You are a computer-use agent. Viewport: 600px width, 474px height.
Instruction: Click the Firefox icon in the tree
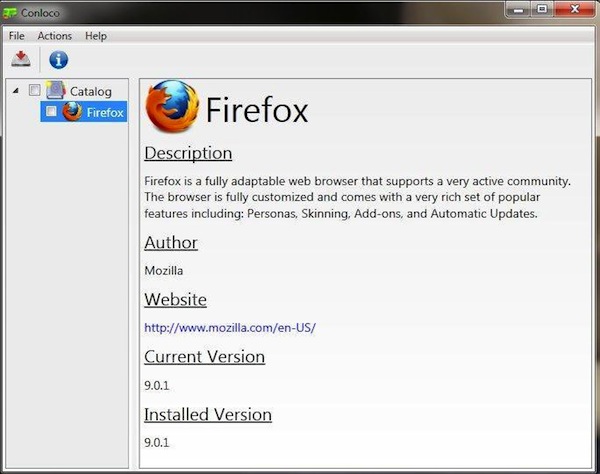tap(72, 112)
